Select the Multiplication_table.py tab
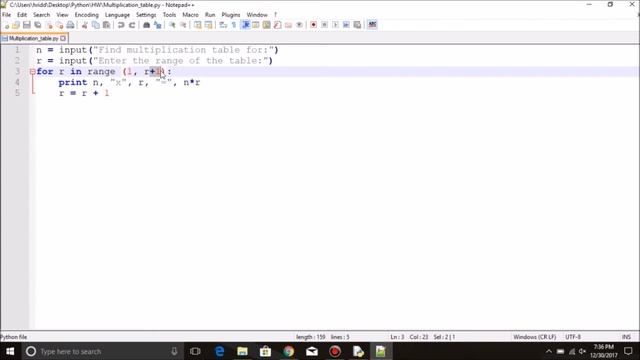 [33, 38]
